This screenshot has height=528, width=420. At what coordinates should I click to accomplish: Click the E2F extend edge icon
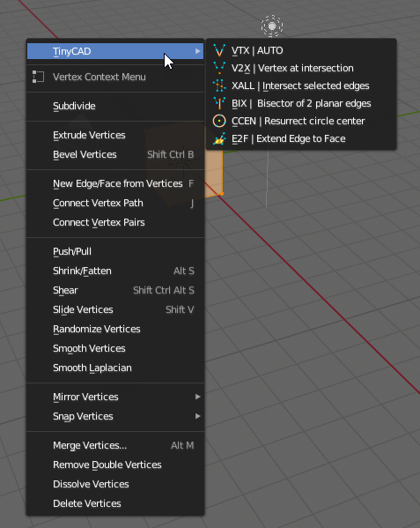point(219,138)
